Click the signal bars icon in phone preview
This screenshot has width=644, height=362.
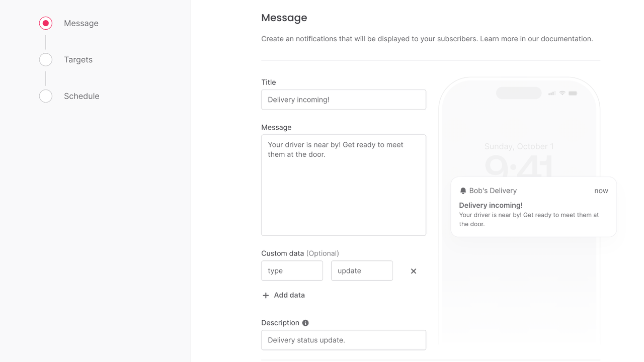point(552,93)
